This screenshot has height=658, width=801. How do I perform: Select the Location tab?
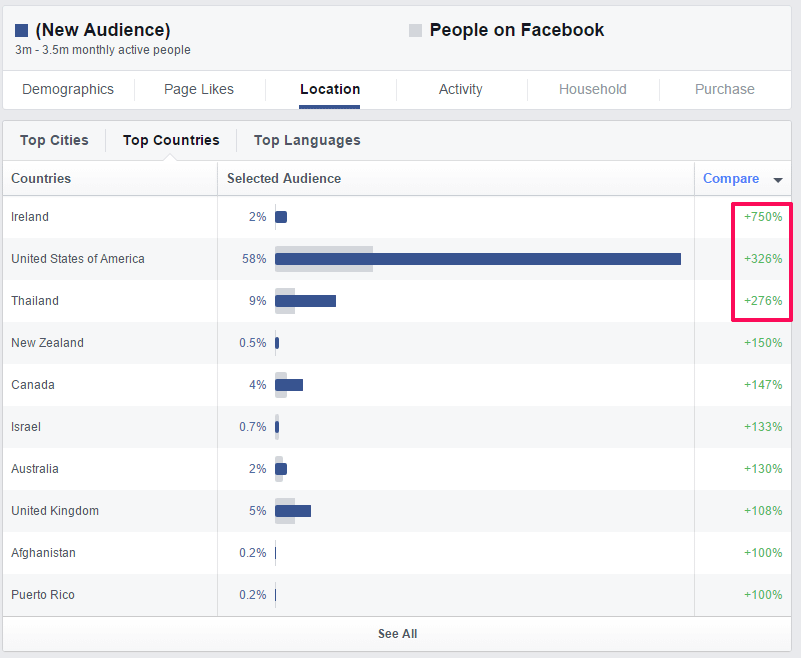(330, 89)
